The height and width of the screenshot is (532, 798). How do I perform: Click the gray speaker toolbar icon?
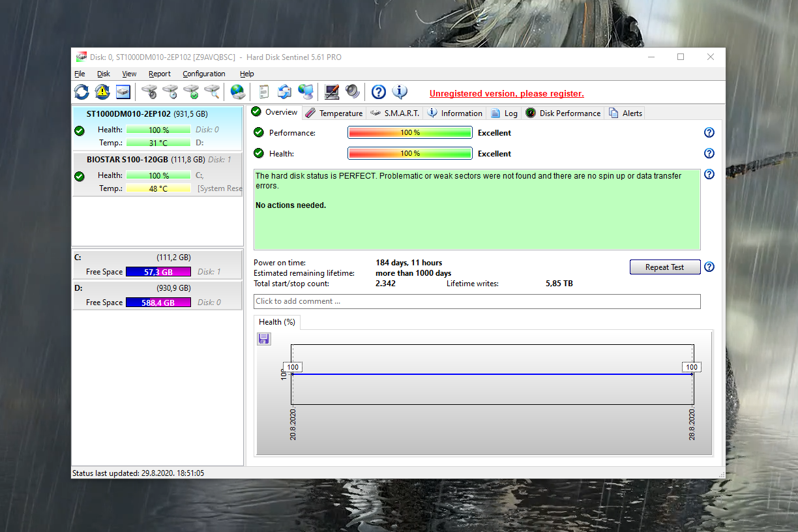click(x=353, y=92)
